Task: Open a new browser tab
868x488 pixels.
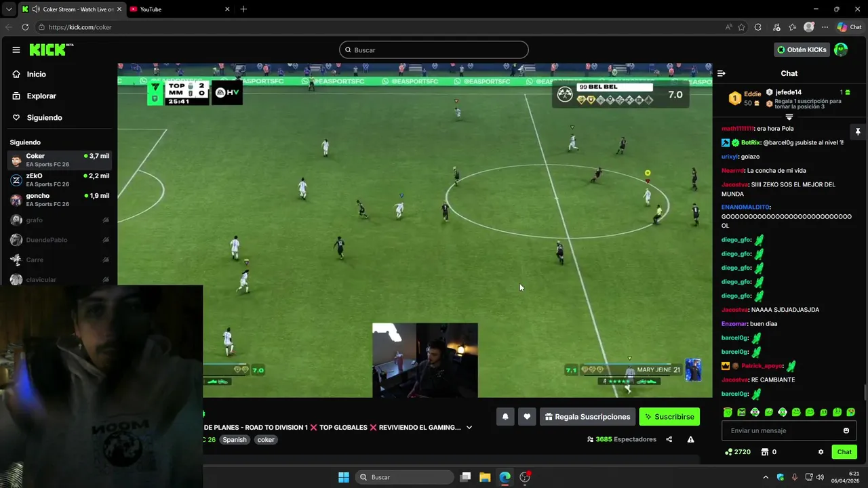Action: (x=243, y=9)
